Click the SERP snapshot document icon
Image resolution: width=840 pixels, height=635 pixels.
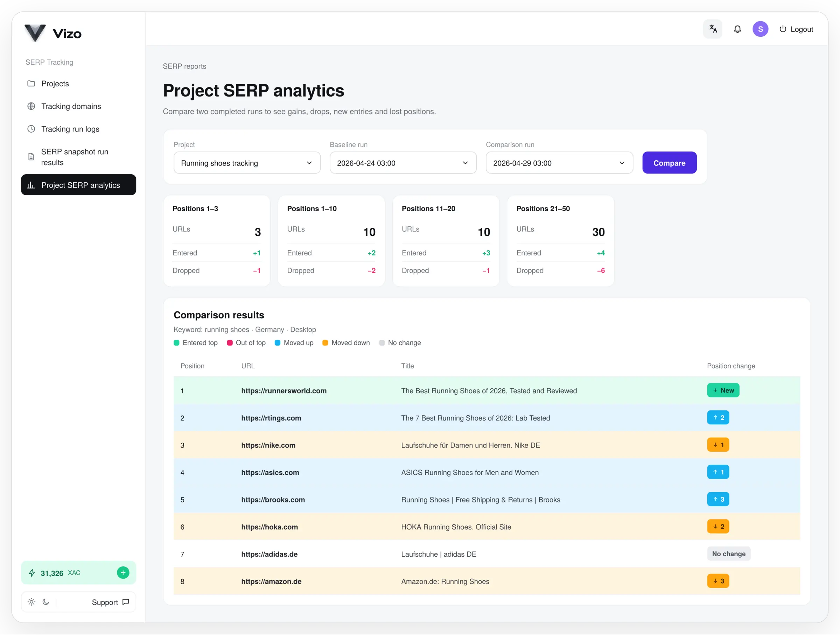click(x=31, y=157)
